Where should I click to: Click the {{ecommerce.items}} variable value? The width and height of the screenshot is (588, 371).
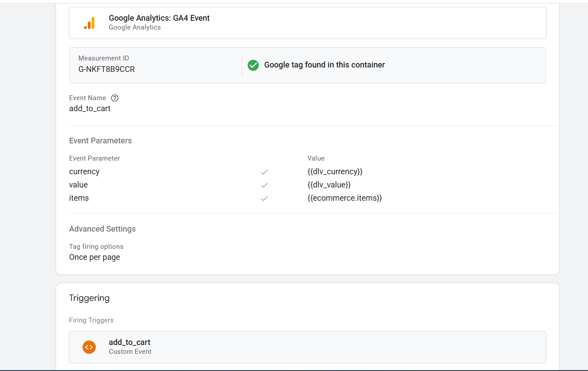[344, 198]
